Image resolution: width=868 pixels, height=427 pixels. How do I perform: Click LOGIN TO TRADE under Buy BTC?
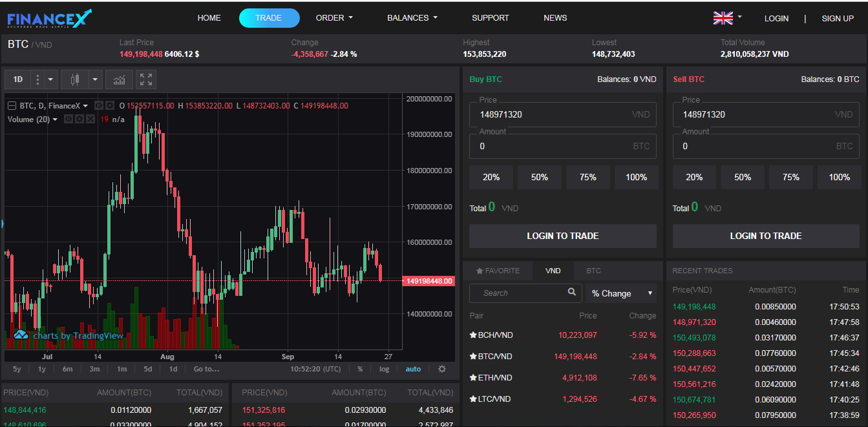[563, 236]
